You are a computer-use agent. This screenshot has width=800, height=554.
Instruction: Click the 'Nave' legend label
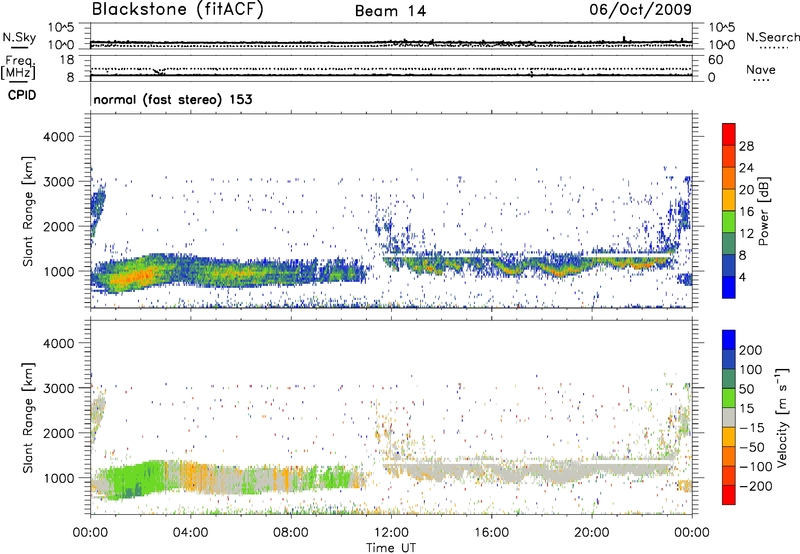click(761, 70)
